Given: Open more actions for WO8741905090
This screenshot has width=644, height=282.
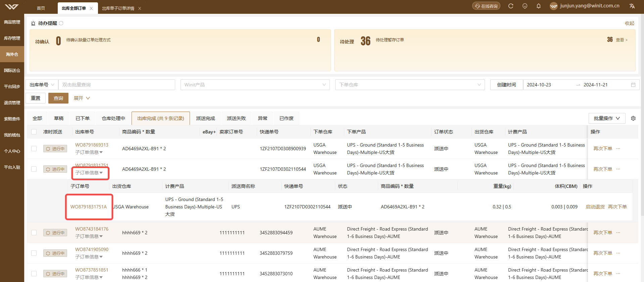Looking at the screenshot, I should coord(618,253).
